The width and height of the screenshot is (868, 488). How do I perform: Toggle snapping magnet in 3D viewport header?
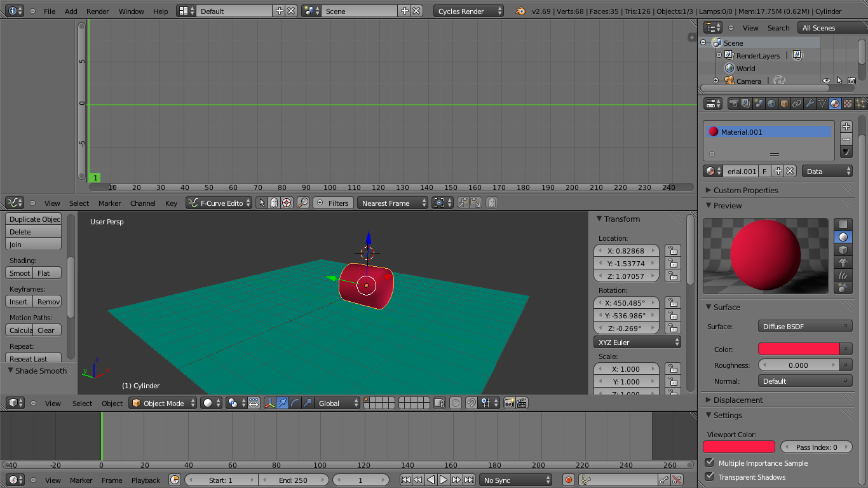[471, 403]
